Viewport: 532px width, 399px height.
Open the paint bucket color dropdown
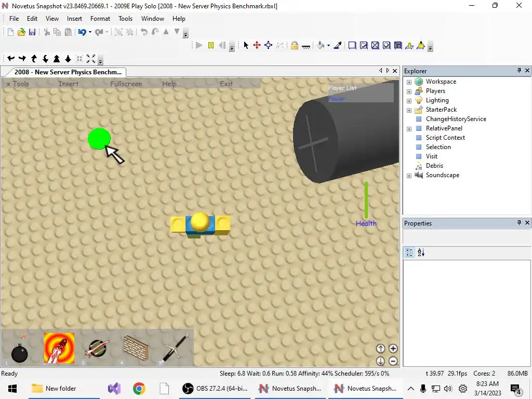coord(328,46)
